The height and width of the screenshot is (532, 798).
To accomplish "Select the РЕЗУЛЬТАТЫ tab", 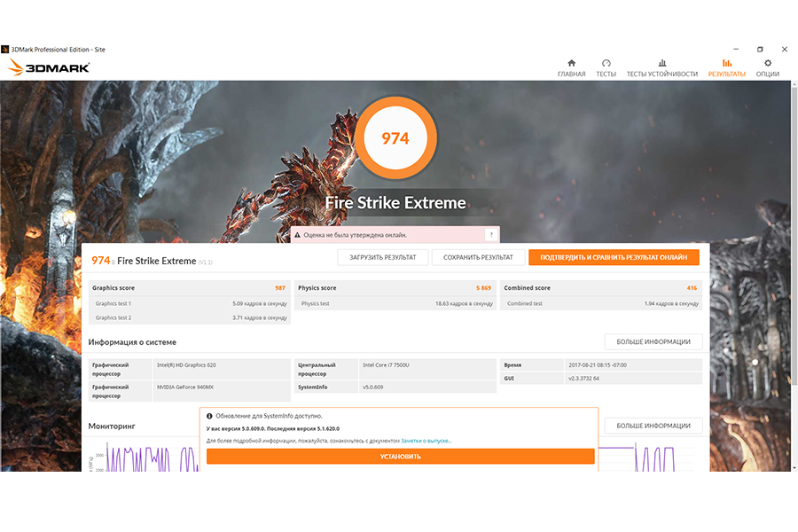I will point(726,68).
